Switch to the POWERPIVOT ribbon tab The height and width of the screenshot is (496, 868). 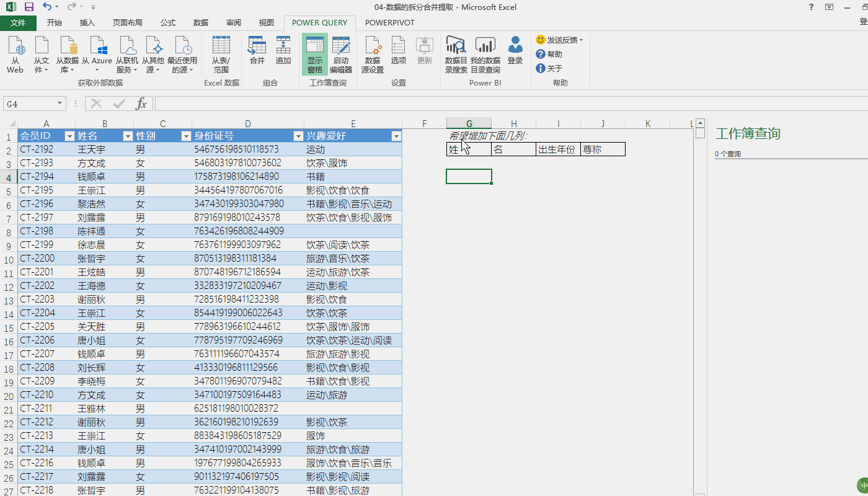(x=389, y=22)
